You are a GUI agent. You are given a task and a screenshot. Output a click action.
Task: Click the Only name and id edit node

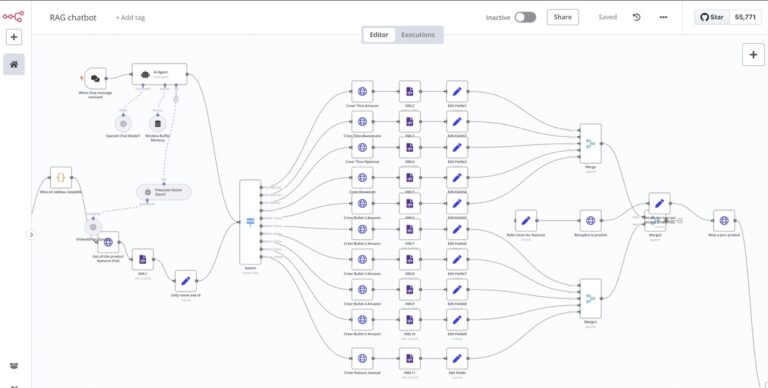coord(186,281)
